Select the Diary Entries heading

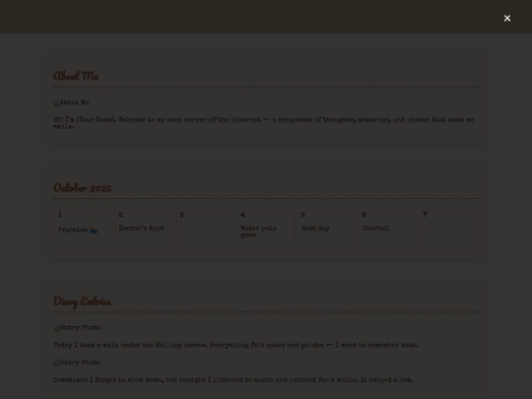click(82, 301)
